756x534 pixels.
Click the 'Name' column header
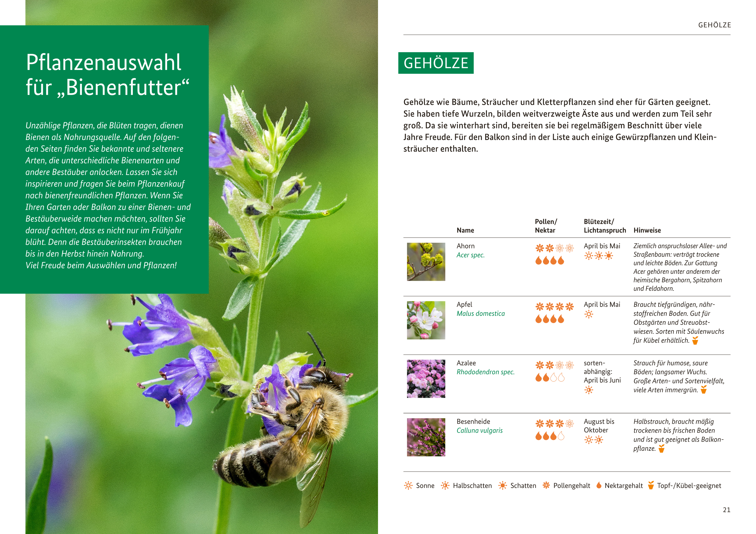(x=465, y=230)
